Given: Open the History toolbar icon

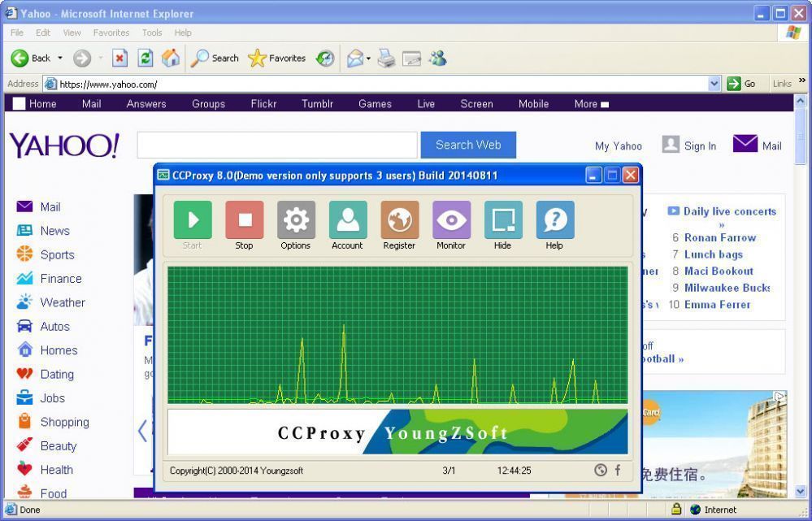Looking at the screenshot, I should pos(325,58).
